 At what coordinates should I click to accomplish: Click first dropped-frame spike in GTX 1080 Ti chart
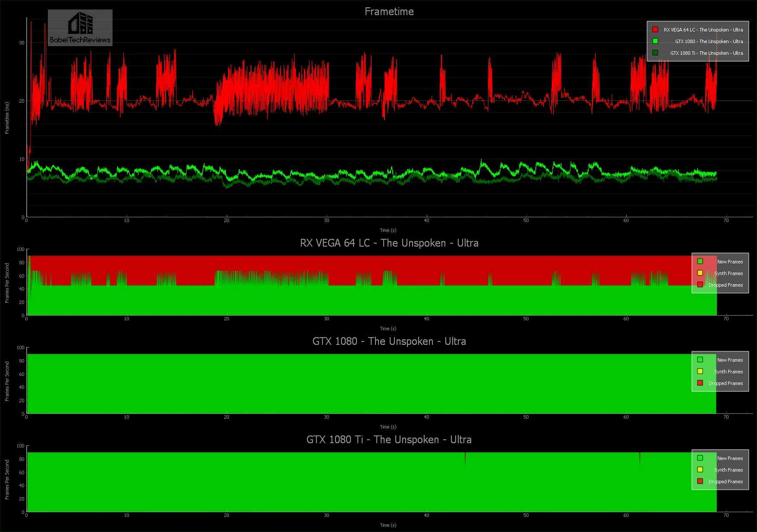click(x=465, y=459)
